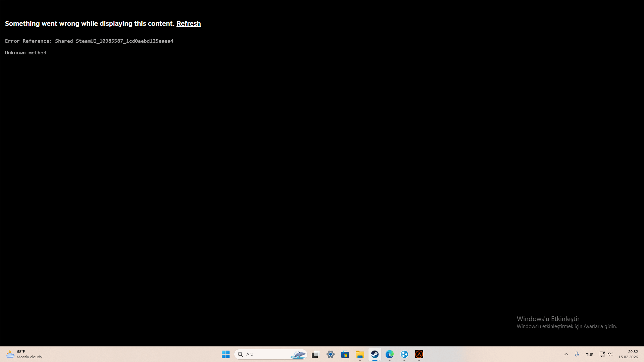Launch the Half-Life lambda icon
The image size is (644, 362).
tap(419, 354)
